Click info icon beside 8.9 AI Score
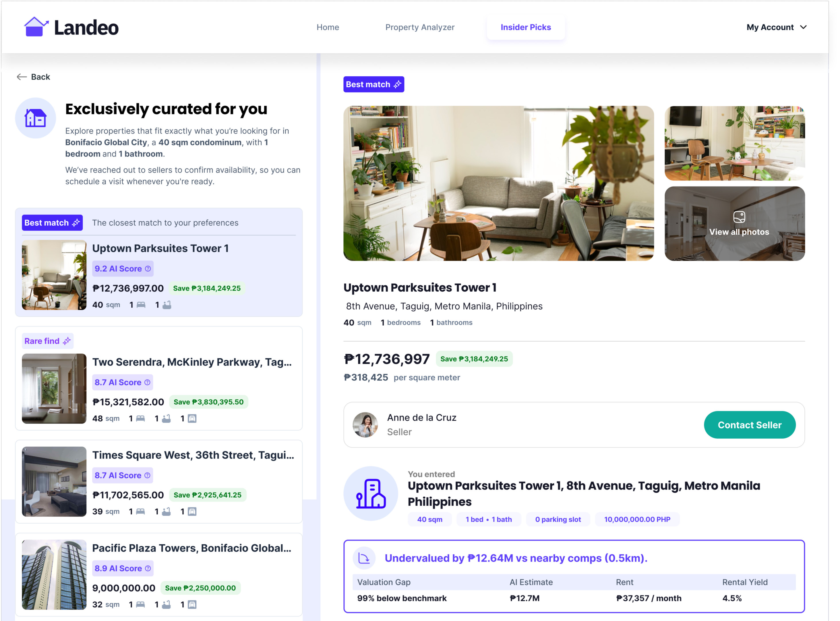The height and width of the screenshot is (621, 840). click(148, 568)
